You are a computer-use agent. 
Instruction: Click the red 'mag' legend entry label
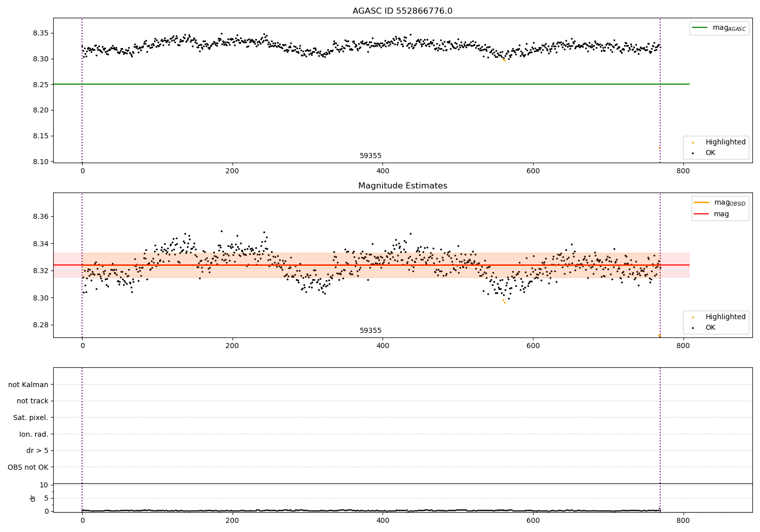721,214
